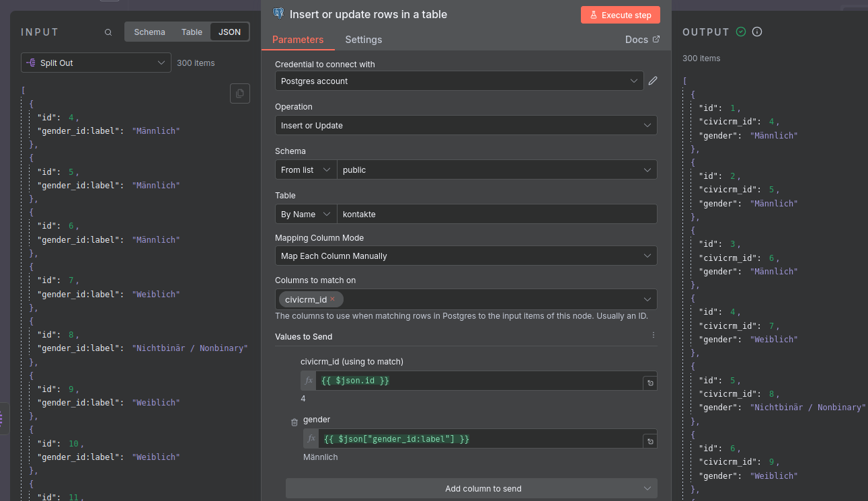Open the Values to Send options menu
The width and height of the screenshot is (868, 501).
tap(652, 334)
